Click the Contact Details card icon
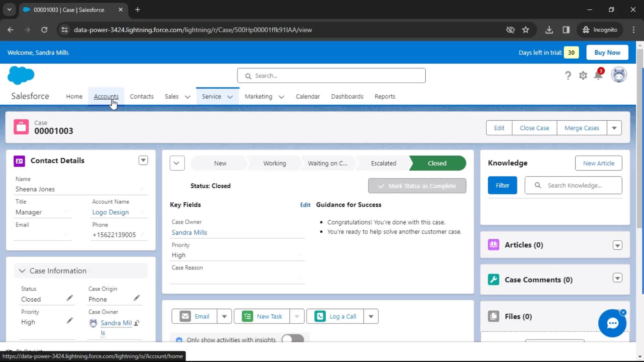The height and width of the screenshot is (362, 644). [x=19, y=161]
